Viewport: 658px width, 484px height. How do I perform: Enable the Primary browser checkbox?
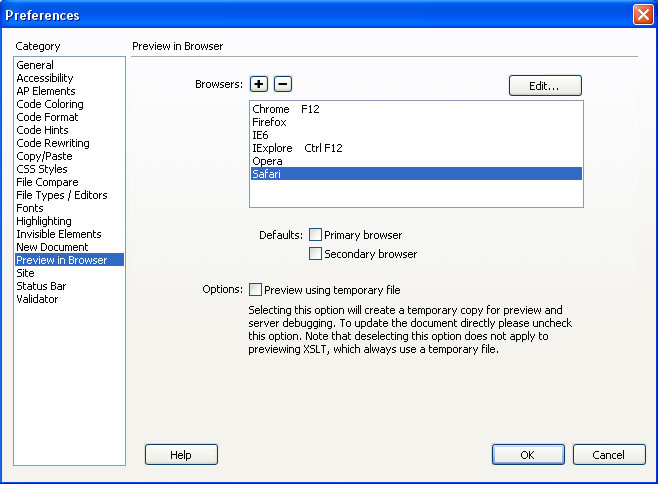coord(315,235)
